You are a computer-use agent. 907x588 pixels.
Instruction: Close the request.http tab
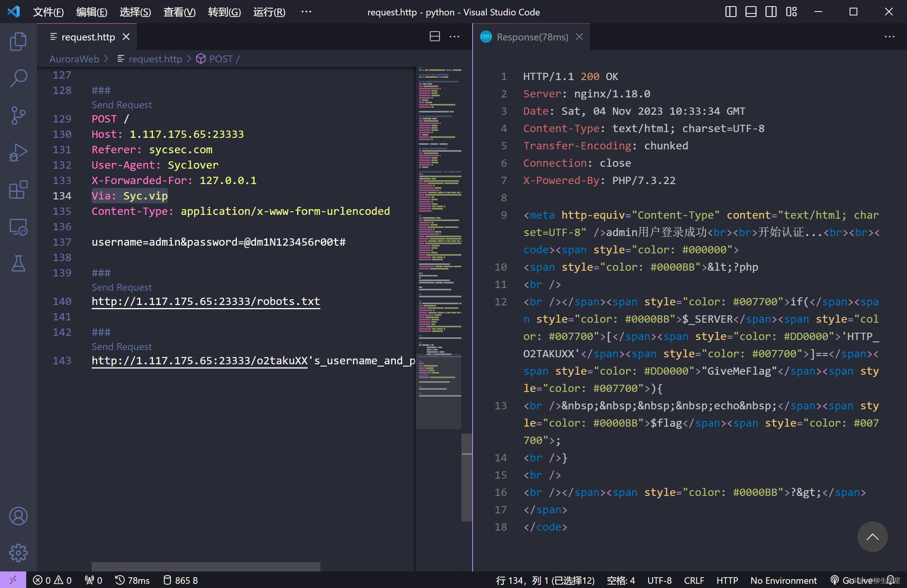coord(126,37)
